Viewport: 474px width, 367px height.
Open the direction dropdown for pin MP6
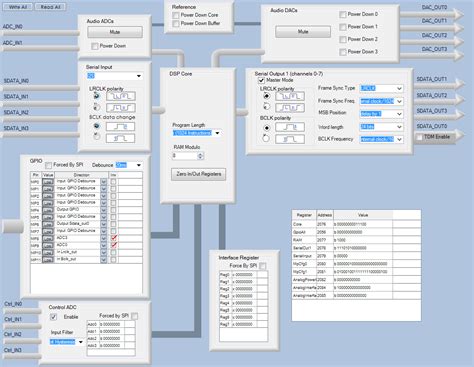pos(104,224)
